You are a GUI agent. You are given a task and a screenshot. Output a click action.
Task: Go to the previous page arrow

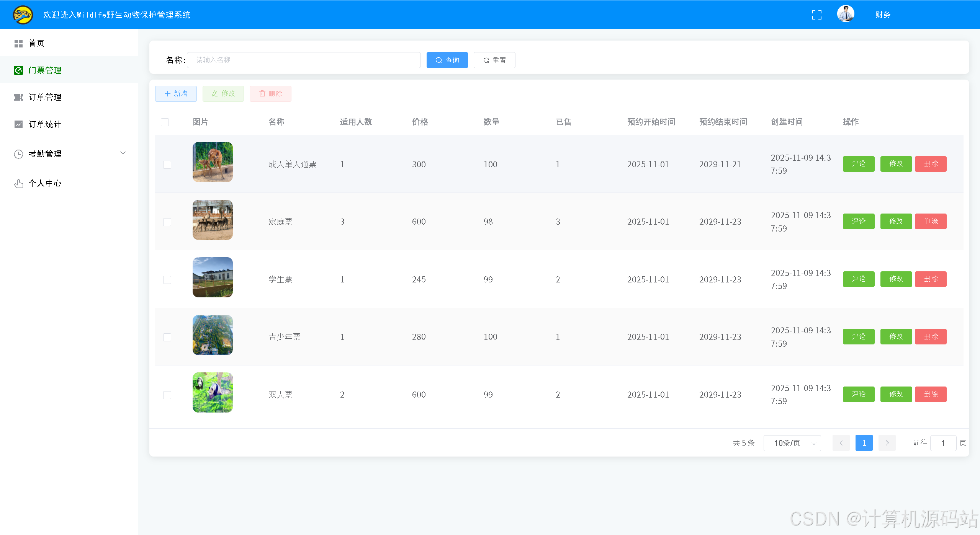tap(841, 443)
